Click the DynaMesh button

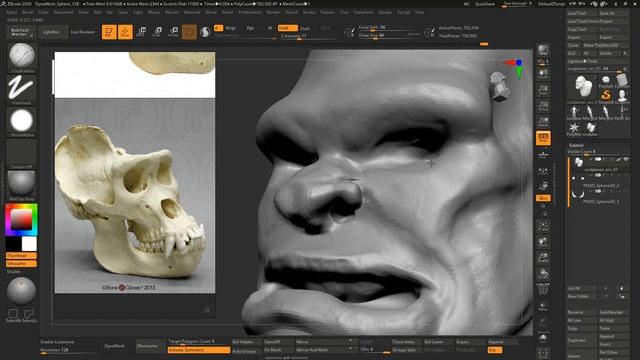click(x=115, y=346)
